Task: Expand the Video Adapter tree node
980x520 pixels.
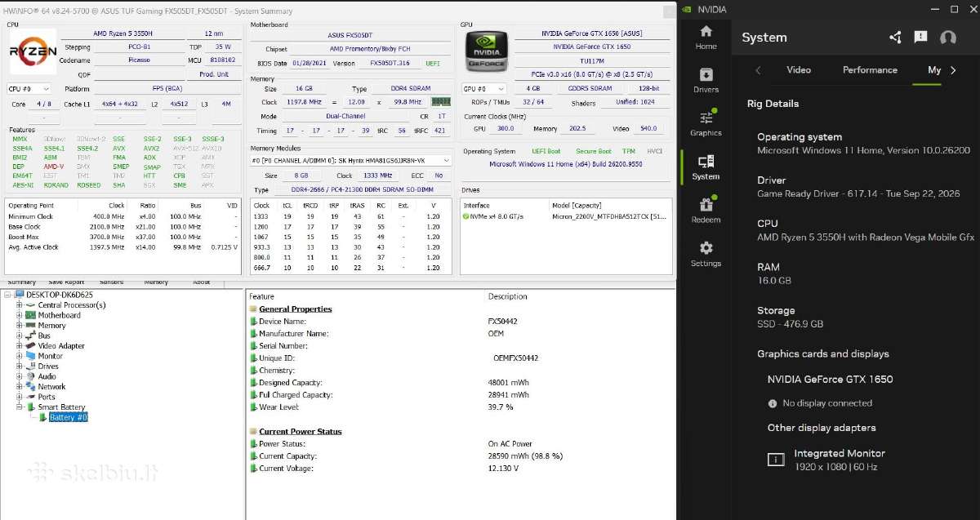Action: click(x=19, y=346)
